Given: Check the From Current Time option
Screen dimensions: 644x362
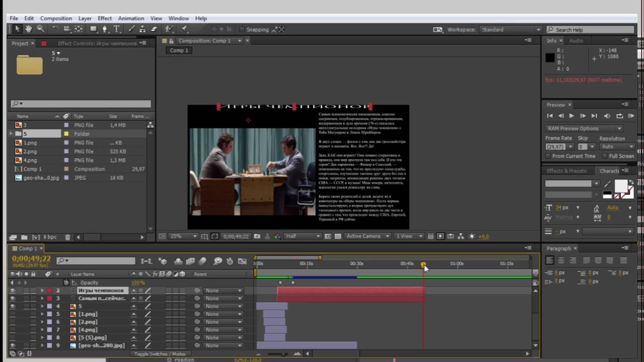Looking at the screenshot, I should (548, 156).
